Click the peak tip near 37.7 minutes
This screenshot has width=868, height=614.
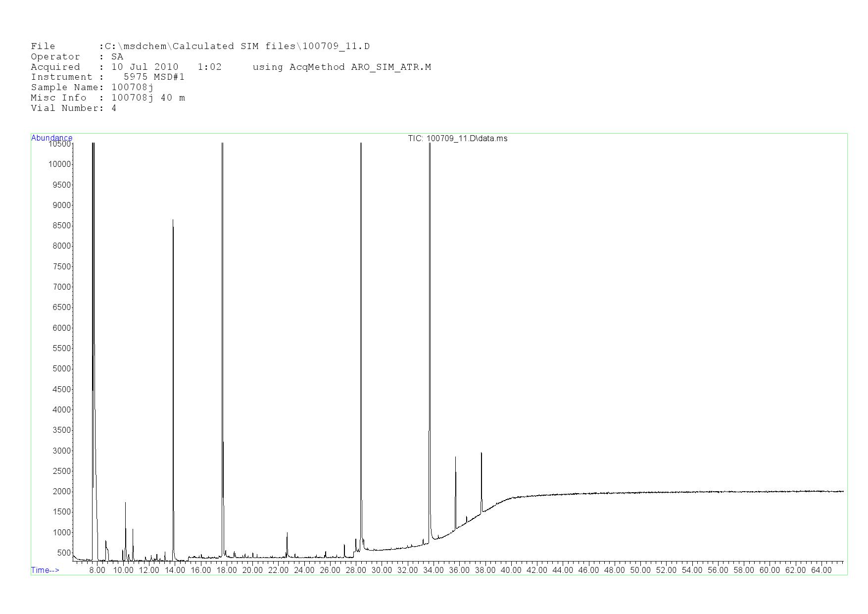click(x=481, y=454)
